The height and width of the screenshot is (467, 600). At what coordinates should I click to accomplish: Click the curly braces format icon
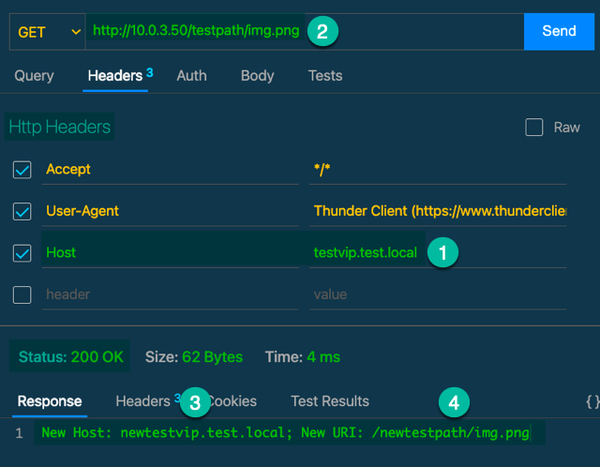click(x=591, y=402)
